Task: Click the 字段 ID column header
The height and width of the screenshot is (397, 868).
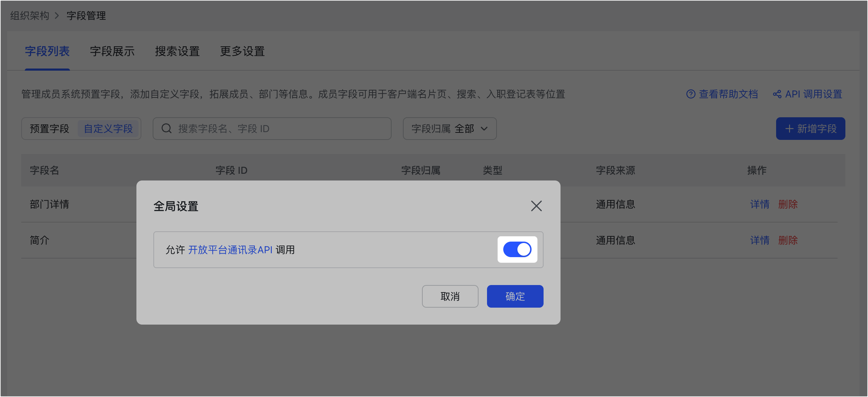Action: click(231, 170)
